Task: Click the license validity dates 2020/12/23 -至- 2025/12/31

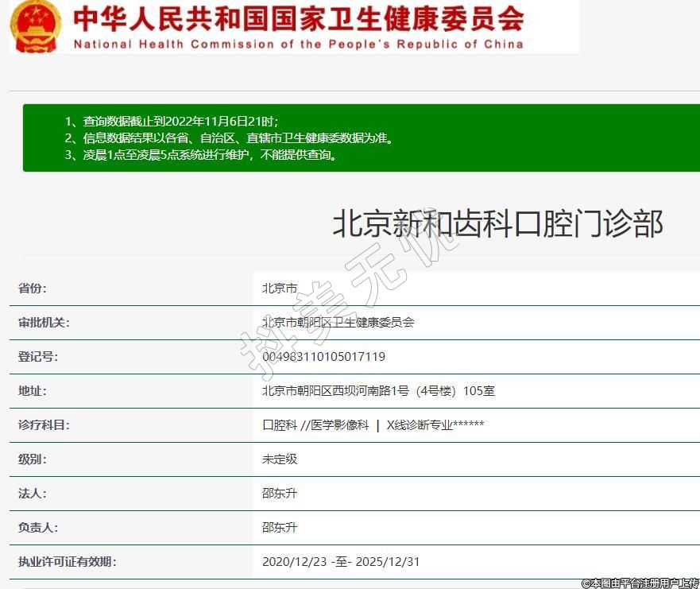Action: pyautogui.click(x=341, y=562)
